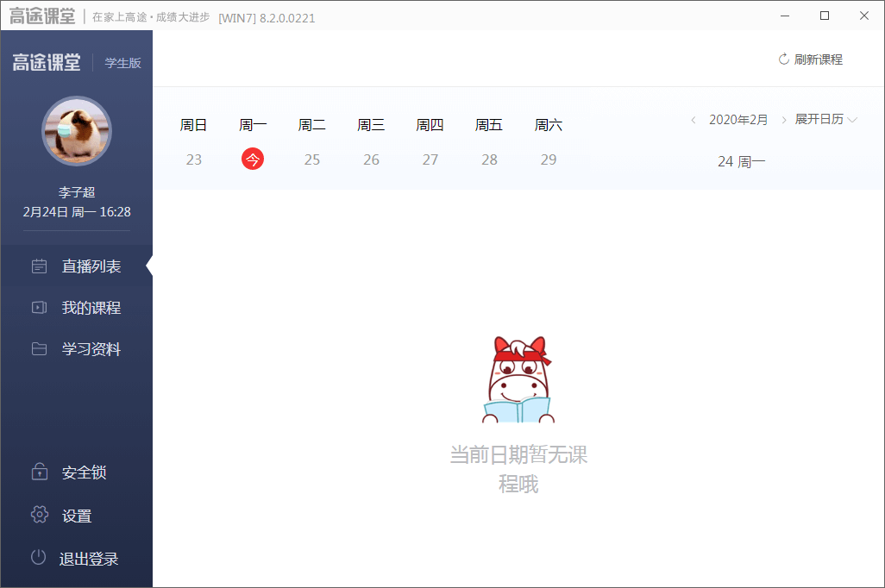Screen dimensions: 885x588
Task: Click the 退出登录 power icon
Action: [38, 558]
